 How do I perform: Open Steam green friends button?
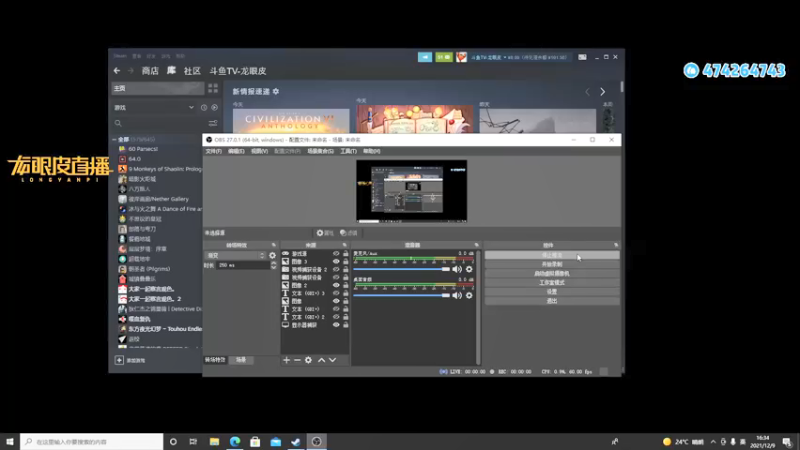click(x=444, y=57)
